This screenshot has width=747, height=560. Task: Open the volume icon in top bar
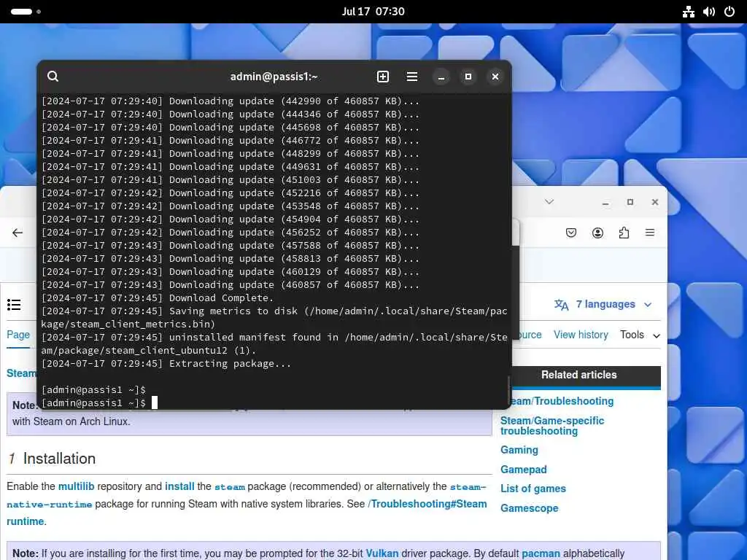pyautogui.click(x=709, y=12)
